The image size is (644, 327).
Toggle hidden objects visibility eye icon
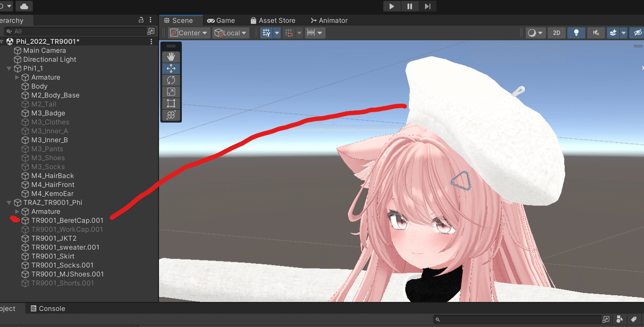coord(638,33)
